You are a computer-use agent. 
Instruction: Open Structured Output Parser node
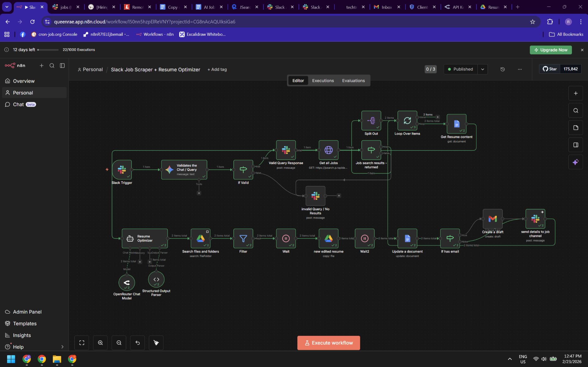point(156,279)
